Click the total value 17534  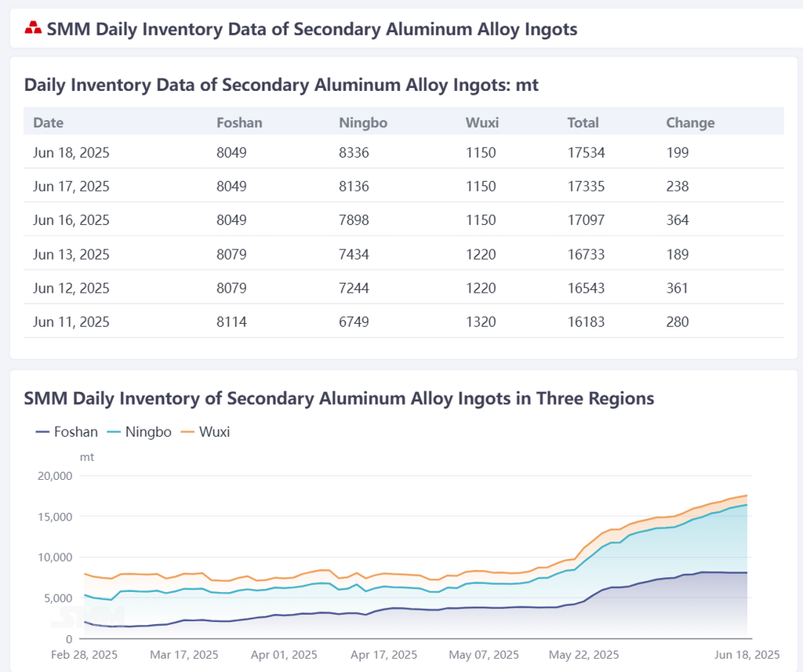coord(586,152)
